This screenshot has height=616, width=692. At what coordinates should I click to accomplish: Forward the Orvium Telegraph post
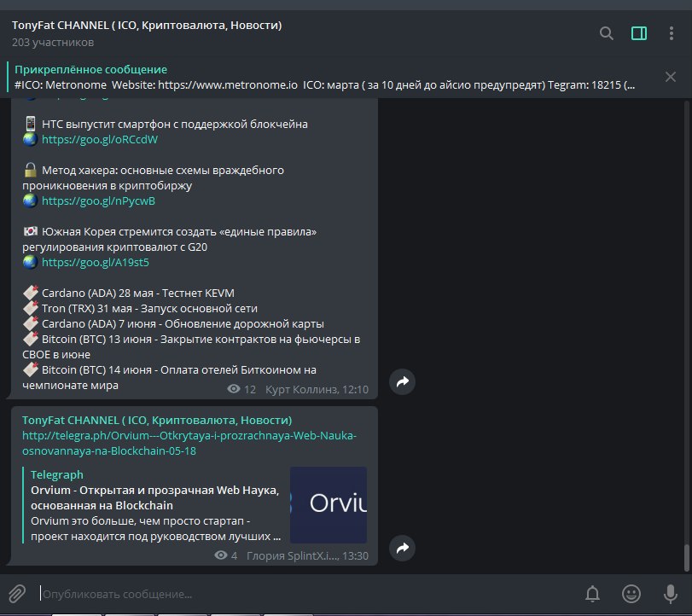click(x=402, y=548)
